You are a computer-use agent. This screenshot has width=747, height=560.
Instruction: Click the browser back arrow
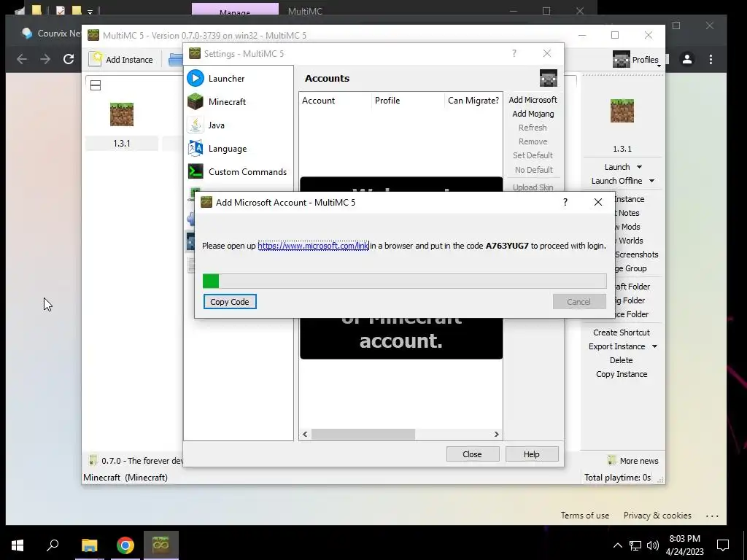coord(22,59)
